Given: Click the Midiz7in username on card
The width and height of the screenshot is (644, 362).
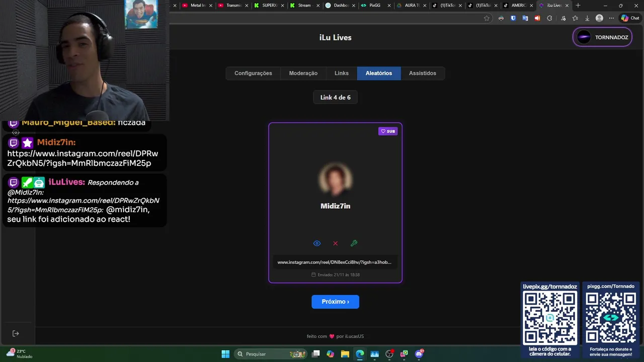Looking at the screenshot, I should click(x=336, y=206).
